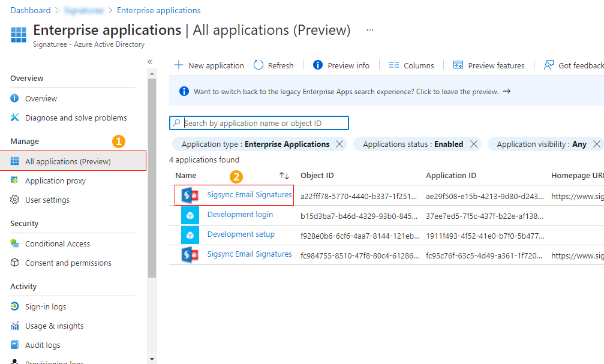The image size is (604, 364).
Task: Open the first Sigsync Email Signatures link
Action: click(x=250, y=195)
